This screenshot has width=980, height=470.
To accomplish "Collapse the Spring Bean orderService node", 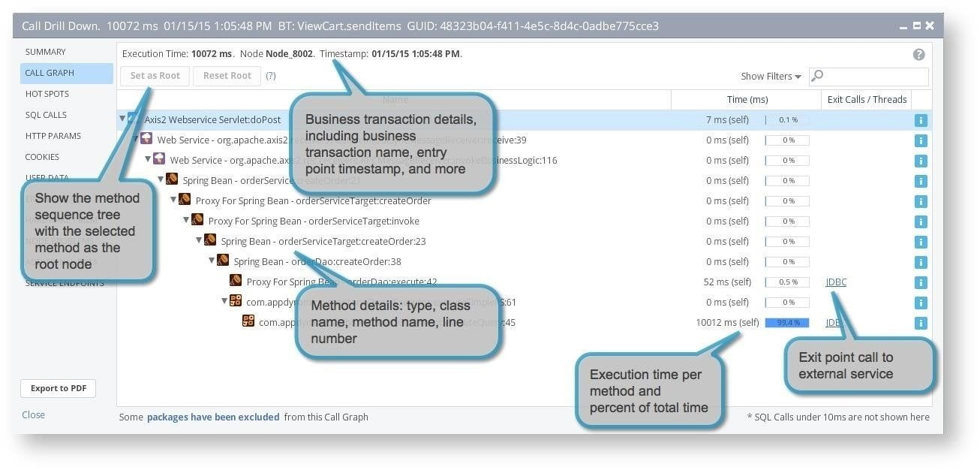I will coord(161,179).
